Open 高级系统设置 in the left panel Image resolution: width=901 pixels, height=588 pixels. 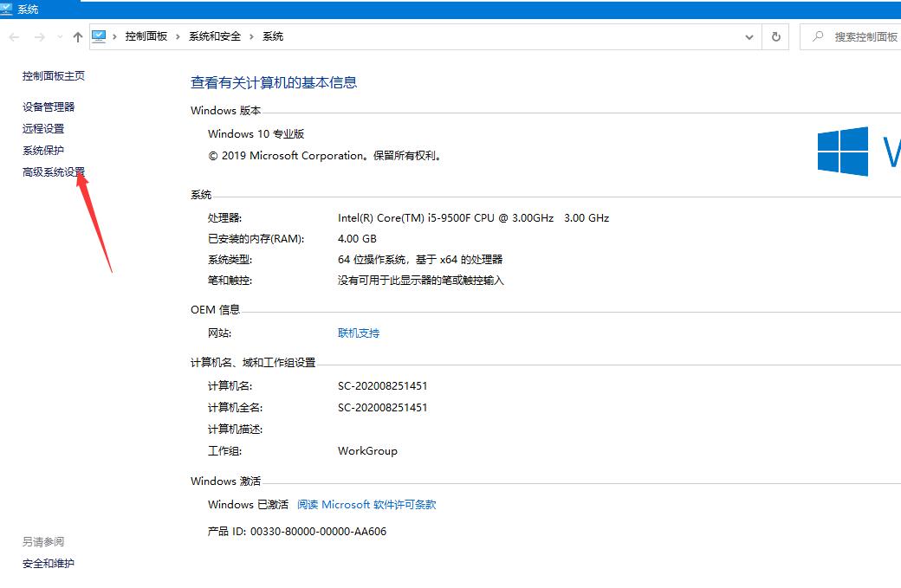click(52, 172)
